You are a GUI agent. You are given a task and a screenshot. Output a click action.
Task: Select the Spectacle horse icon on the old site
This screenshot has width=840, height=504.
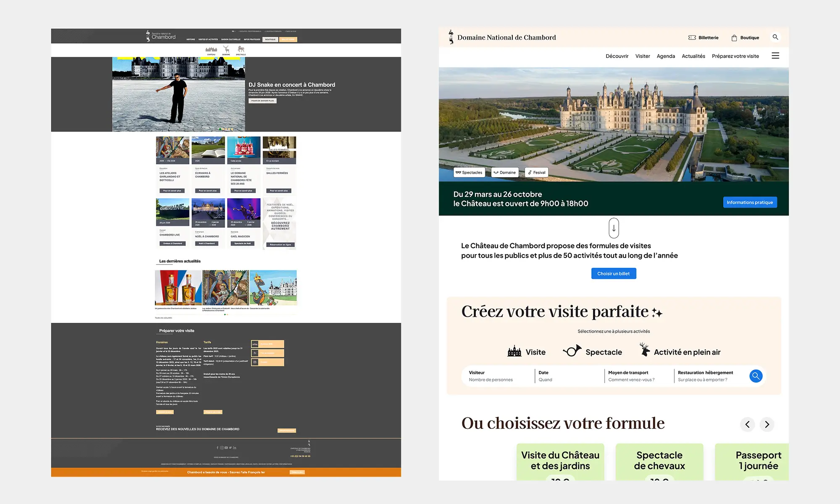tap(241, 50)
